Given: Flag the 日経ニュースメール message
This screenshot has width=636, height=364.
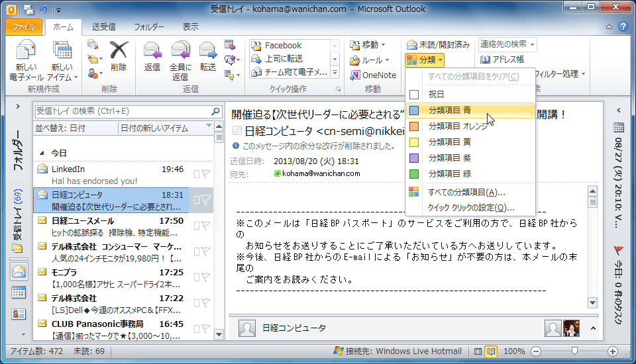Looking at the screenshot, I should [207, 226].
